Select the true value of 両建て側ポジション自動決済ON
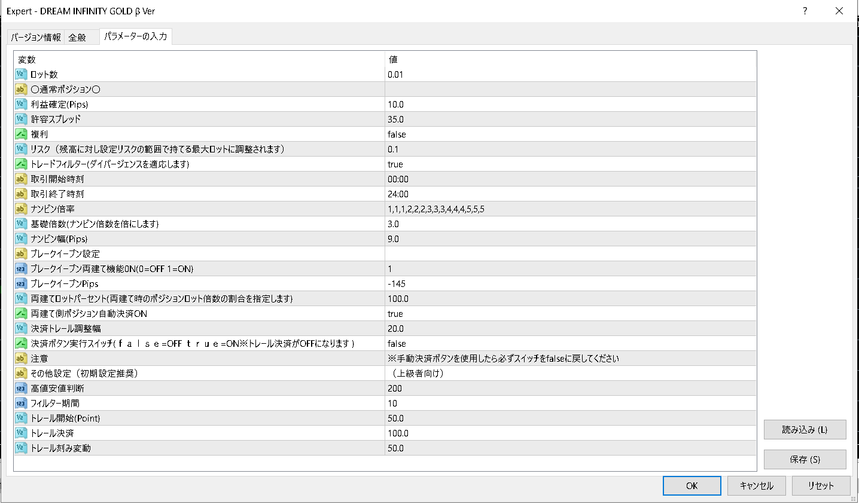The width and height of the screenshot is (859, 504). pos(395,313)
